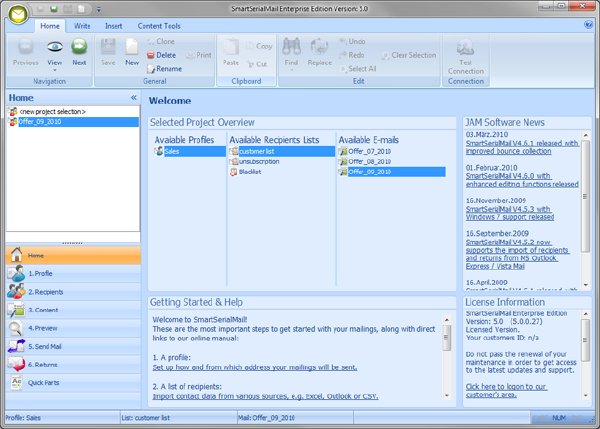This screenshot has height=429, width=600.
Task: Click the SmartSerialMail application orb button
Action: click(18, 14)
